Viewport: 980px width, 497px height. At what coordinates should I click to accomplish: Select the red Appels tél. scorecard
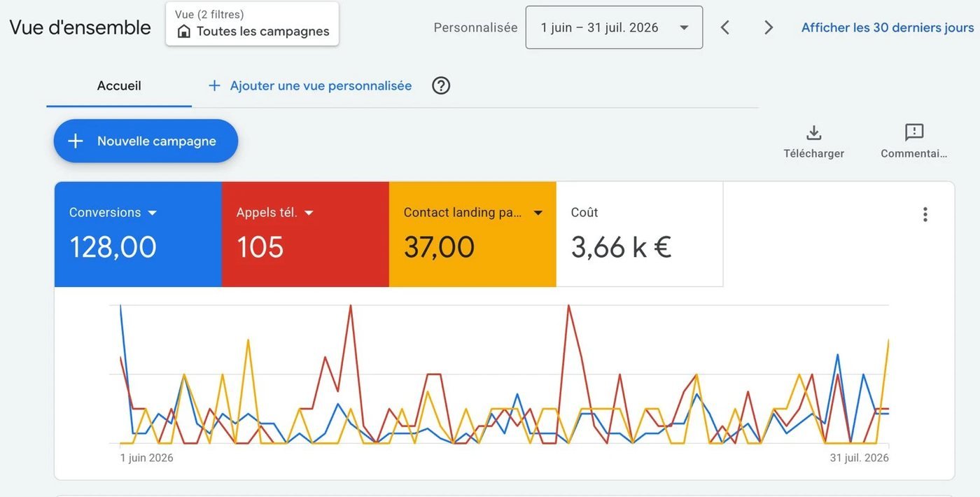(x=305, y=234)
